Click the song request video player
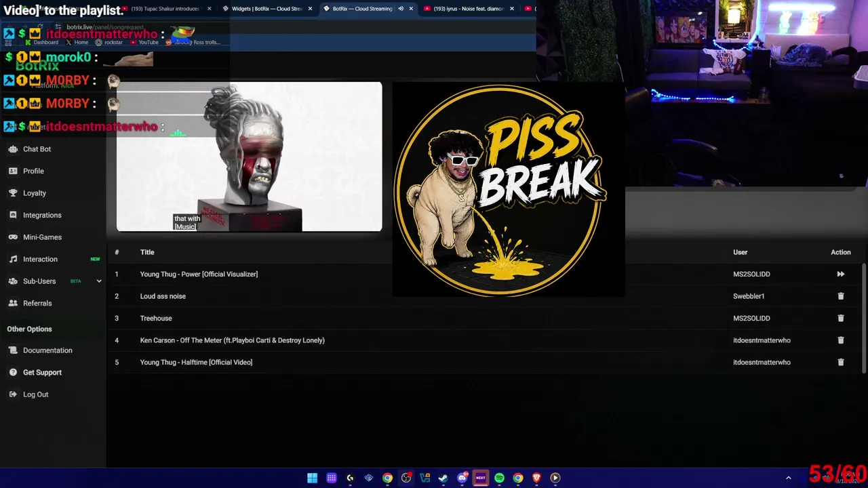 coord(250,157)
